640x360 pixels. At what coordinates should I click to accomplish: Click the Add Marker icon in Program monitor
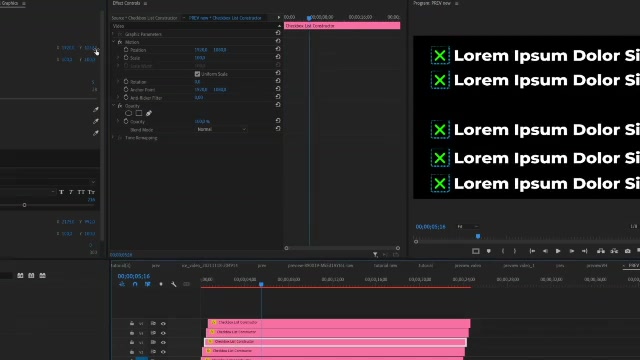489,251
